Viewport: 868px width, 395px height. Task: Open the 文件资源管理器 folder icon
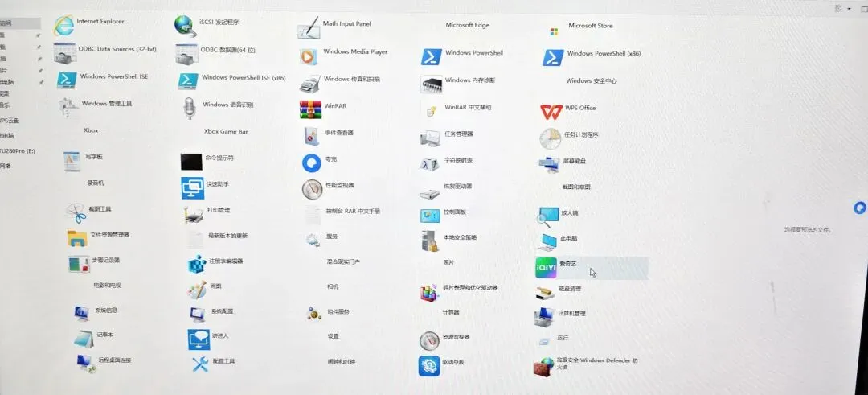(x=77, y=238)
